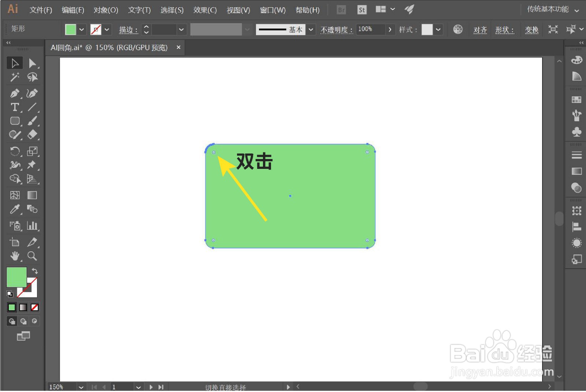This screenshot has height=392, width=586.
Task: Select the Pen tool
Action: click(15, 93)
